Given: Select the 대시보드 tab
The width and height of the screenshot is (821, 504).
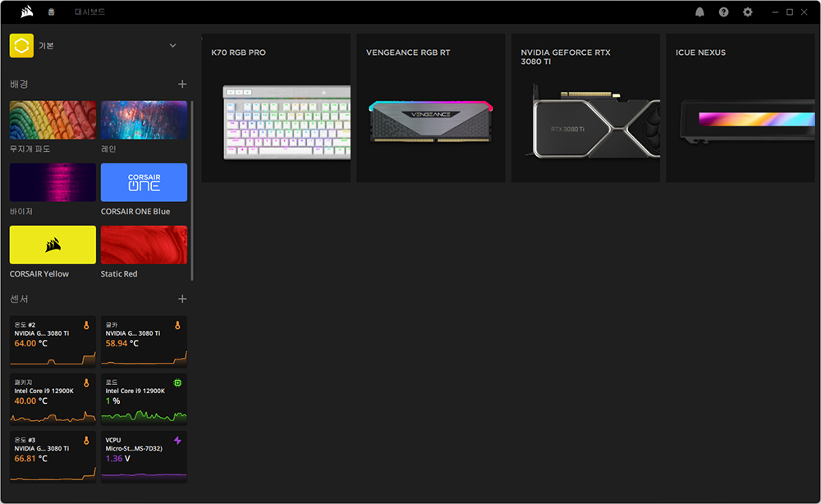Looking at the screenshot, I should (x=89, y=12).
